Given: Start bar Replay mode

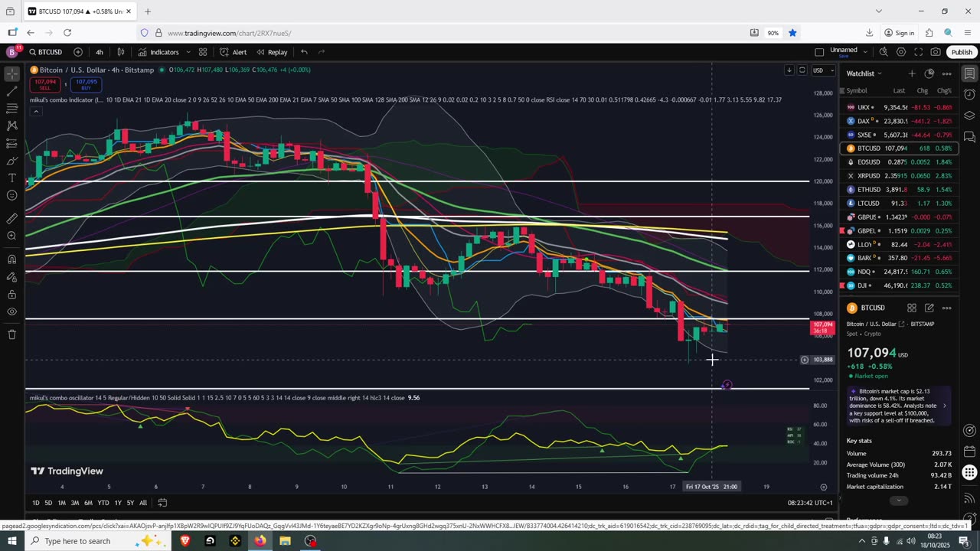Looking at the screenshot, I should pos(272,52).
